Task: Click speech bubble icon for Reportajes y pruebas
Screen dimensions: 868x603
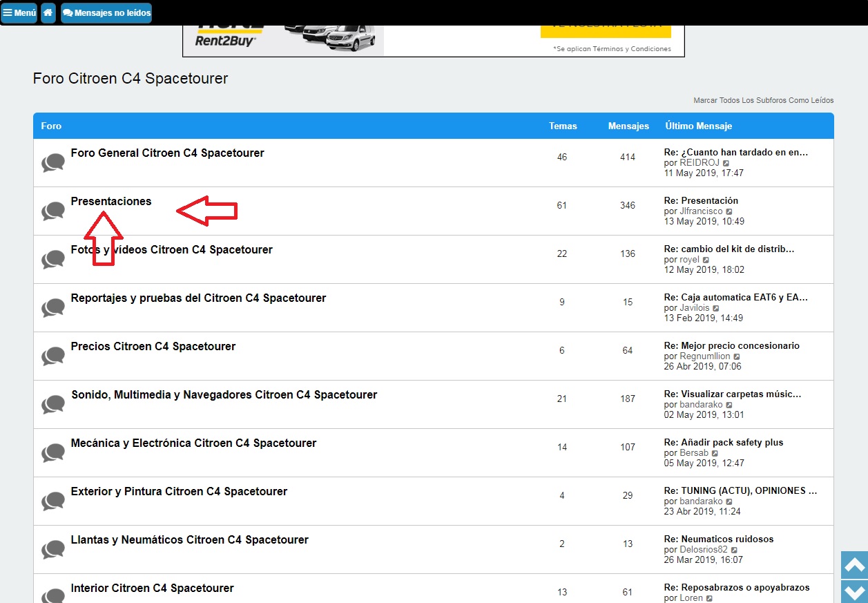Action: pos(53,308)
